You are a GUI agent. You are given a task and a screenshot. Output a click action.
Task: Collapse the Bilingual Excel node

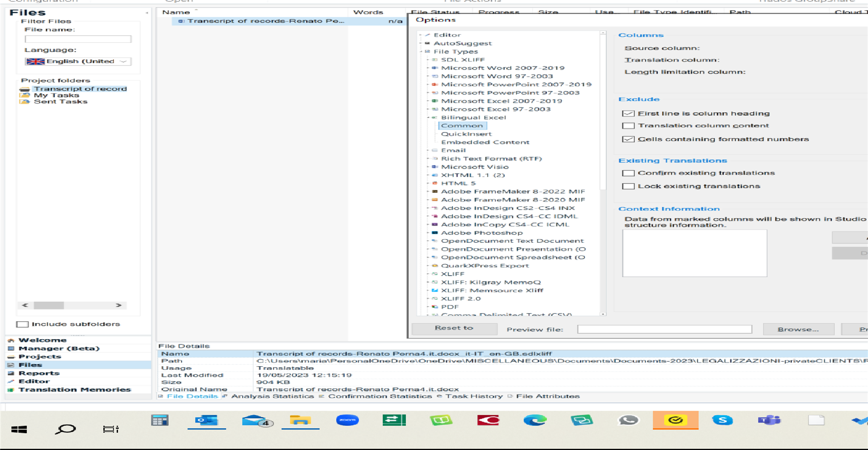coord(428,118)
